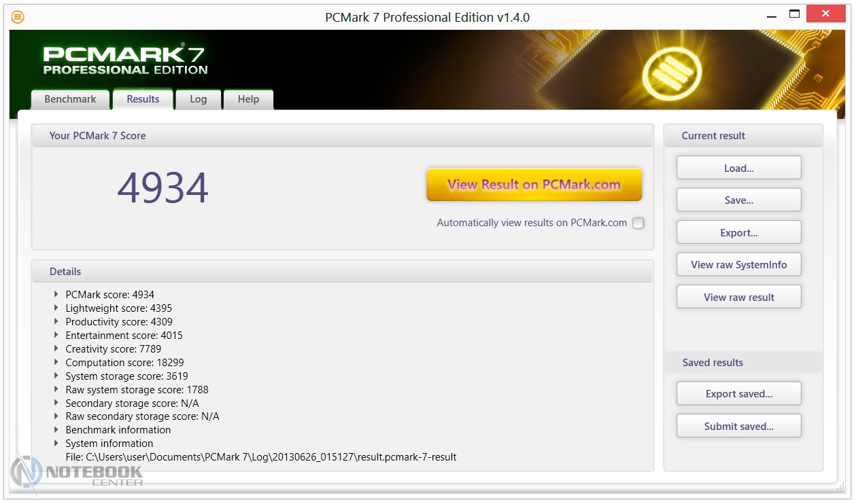The width and height of the screenshot is (856, 504).
Task: Expand the Benchmark information node
Action: click(56, 430)
